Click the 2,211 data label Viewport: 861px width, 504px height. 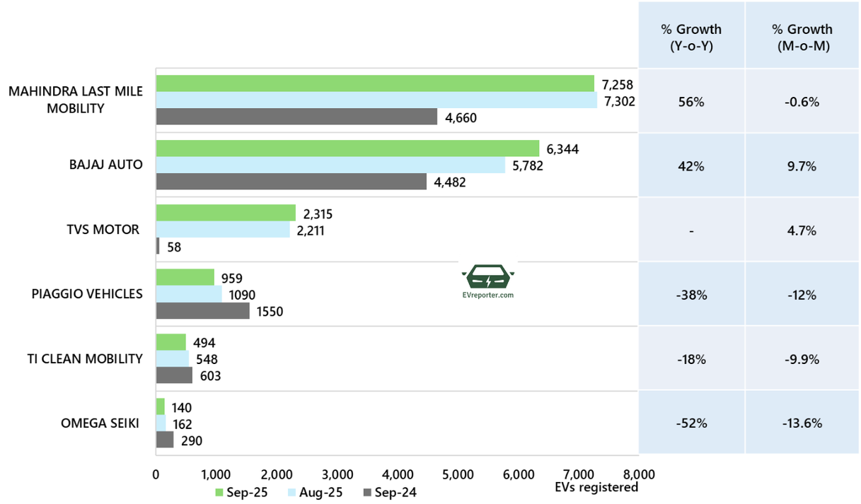click(310, 230)
